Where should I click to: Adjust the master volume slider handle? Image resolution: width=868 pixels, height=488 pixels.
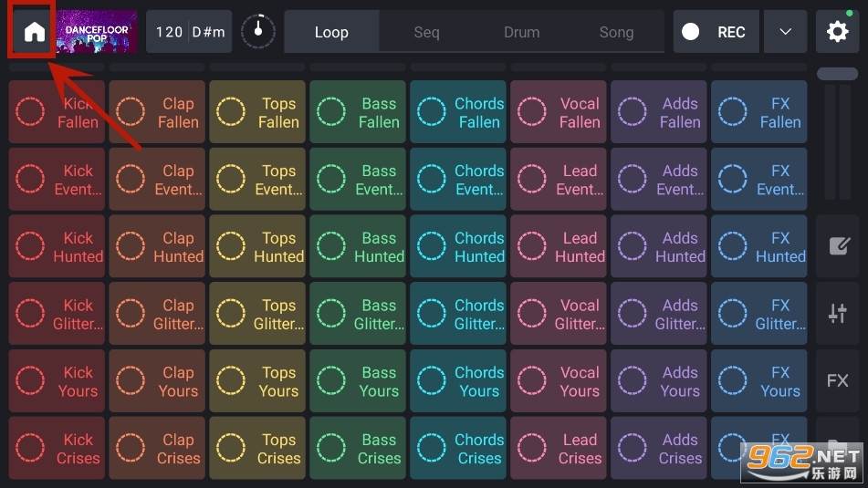click(838, 74)
